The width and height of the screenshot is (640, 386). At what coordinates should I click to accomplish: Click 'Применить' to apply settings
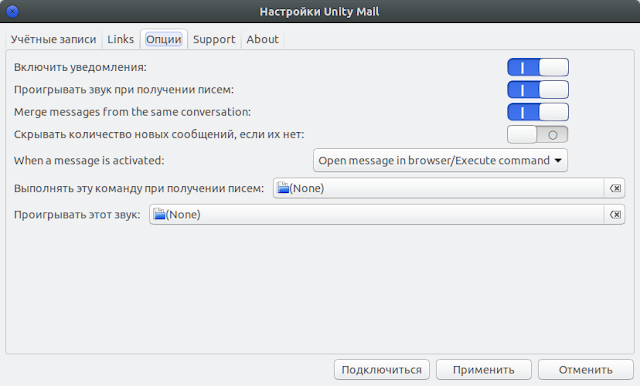point(484,370)
